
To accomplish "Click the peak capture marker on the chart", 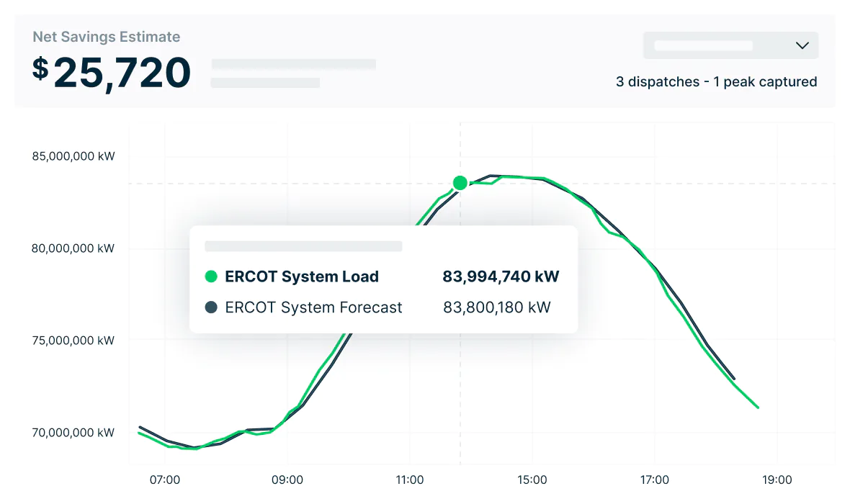I will click(x=460, y=183).
